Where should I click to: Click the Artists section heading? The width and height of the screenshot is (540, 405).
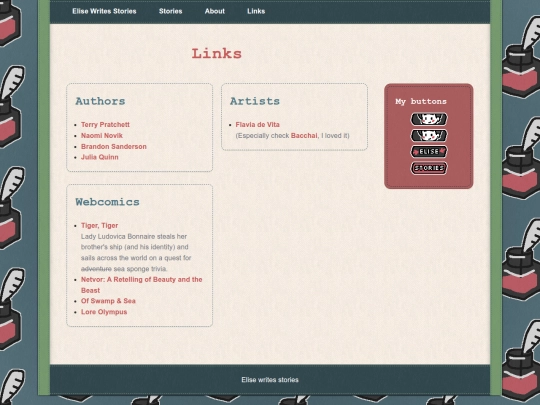coord(255,101)
